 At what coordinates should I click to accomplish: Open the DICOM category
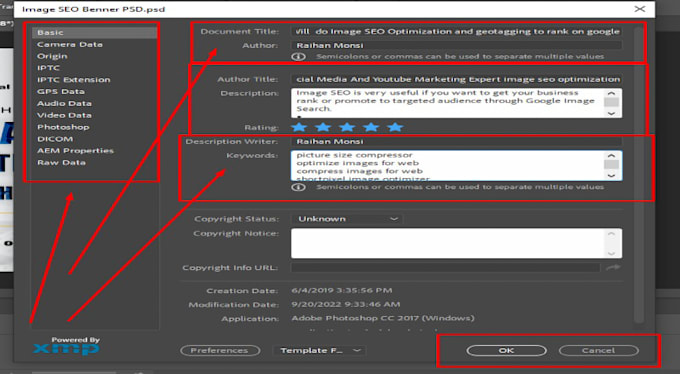click(x=55, y=139)
